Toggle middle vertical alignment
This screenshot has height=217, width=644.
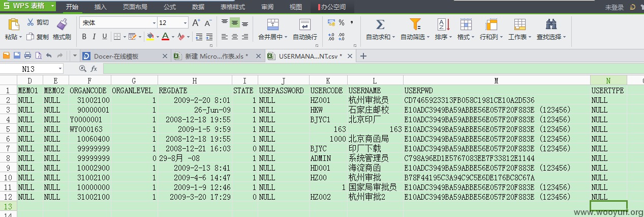click(x=235, y=23)
